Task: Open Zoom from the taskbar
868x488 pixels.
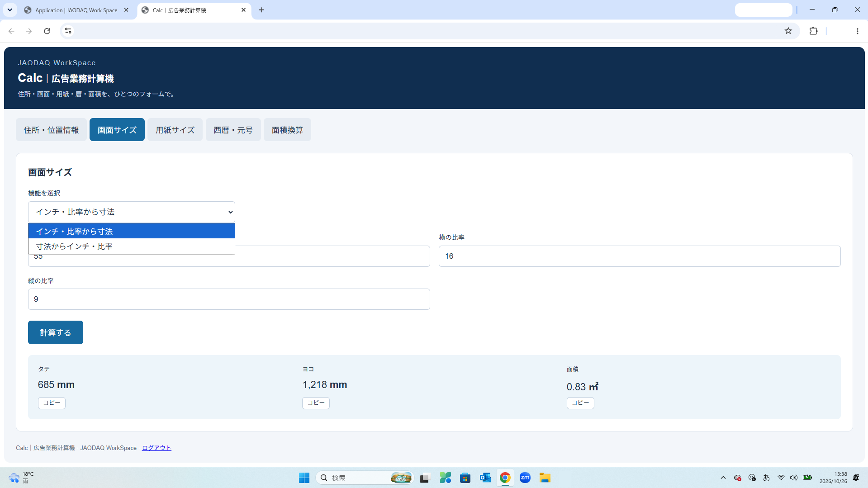Action: coord(525,478)
